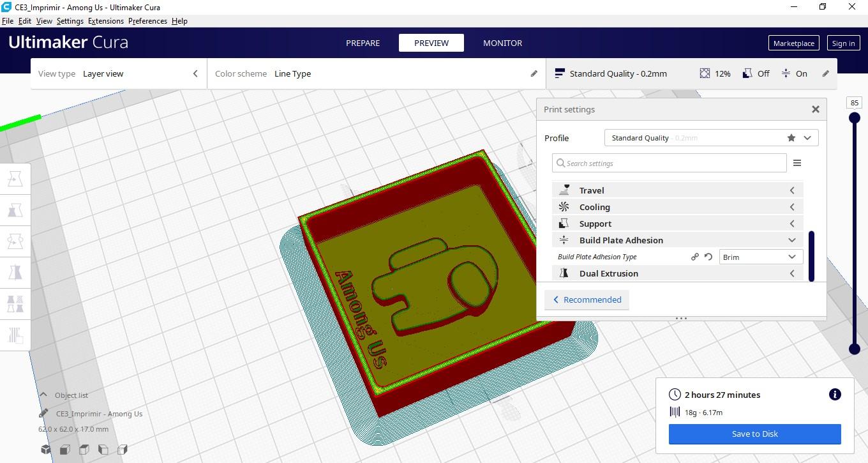This screenshot has height=463, width=868.
Task: Switch to front view cube icon
Action: click(x=64, y=450)
